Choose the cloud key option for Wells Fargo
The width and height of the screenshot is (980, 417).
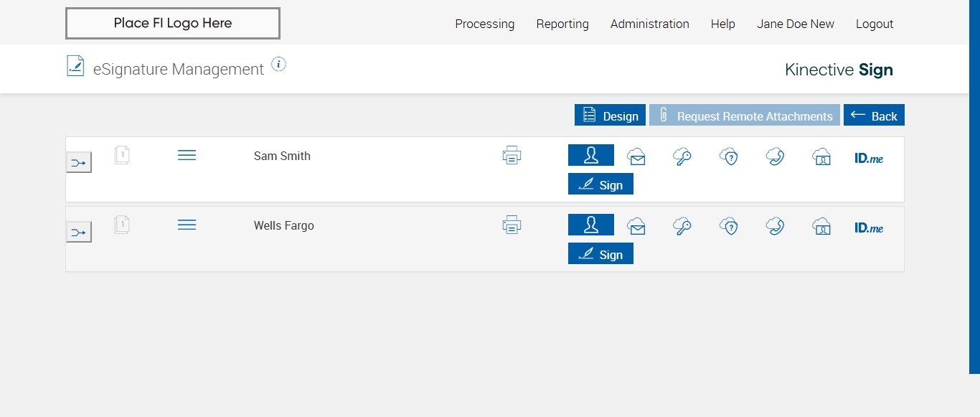[x=682, y=227]
